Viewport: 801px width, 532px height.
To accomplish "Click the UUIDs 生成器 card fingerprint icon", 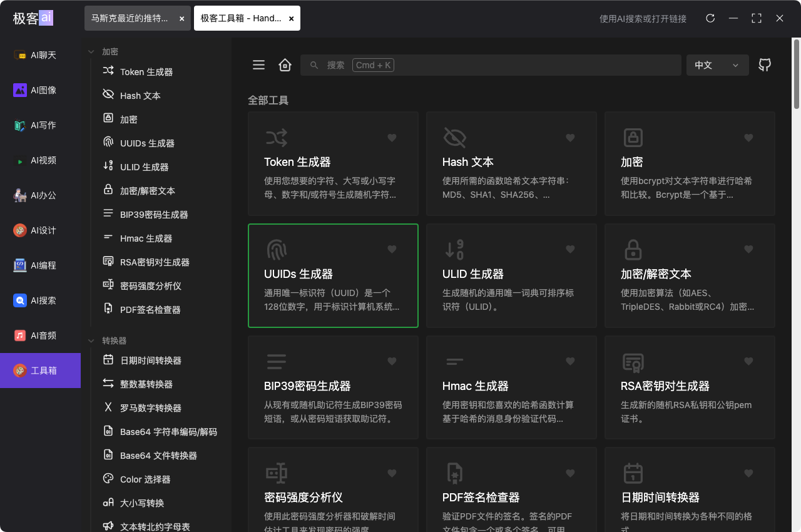I will pos(277,249).
